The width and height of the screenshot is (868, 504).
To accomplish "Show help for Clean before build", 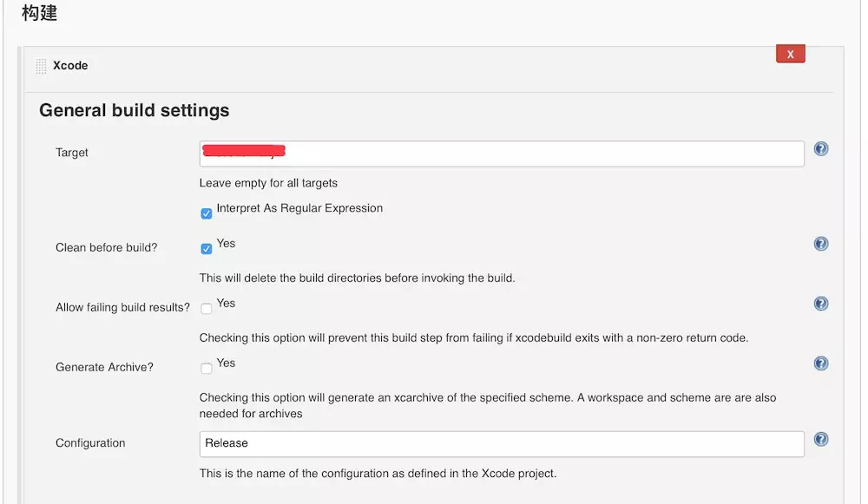I will click(821, 244).
